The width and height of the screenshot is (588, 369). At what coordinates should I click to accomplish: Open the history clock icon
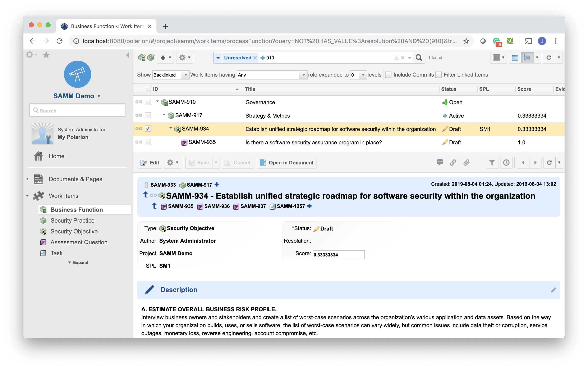[506, 163]
